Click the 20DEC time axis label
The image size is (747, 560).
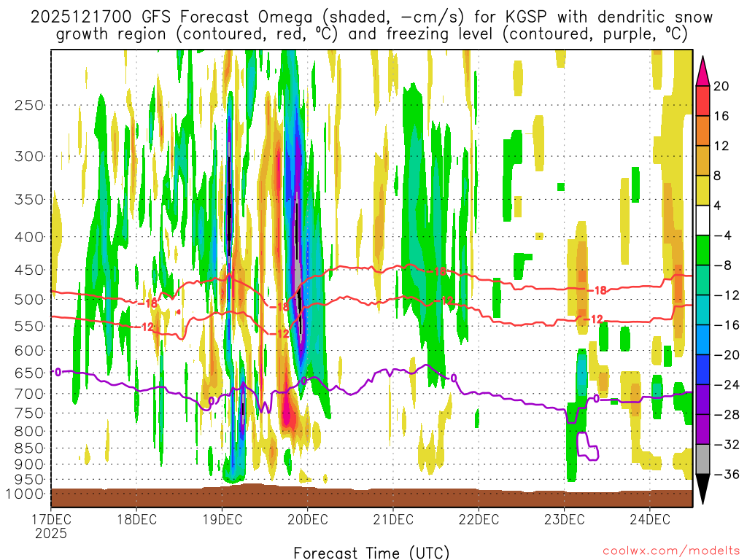[308, 519]
